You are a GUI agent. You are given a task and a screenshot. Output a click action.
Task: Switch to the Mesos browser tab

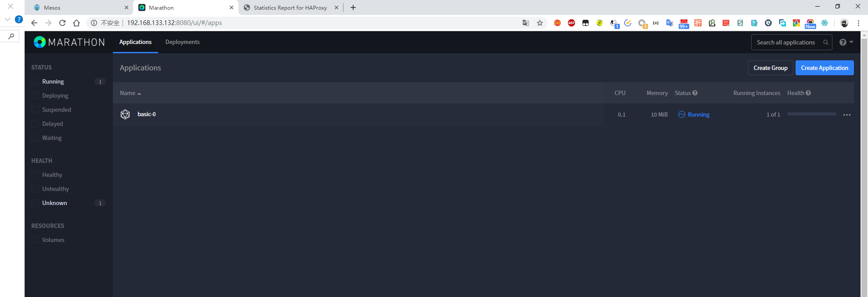79,7
